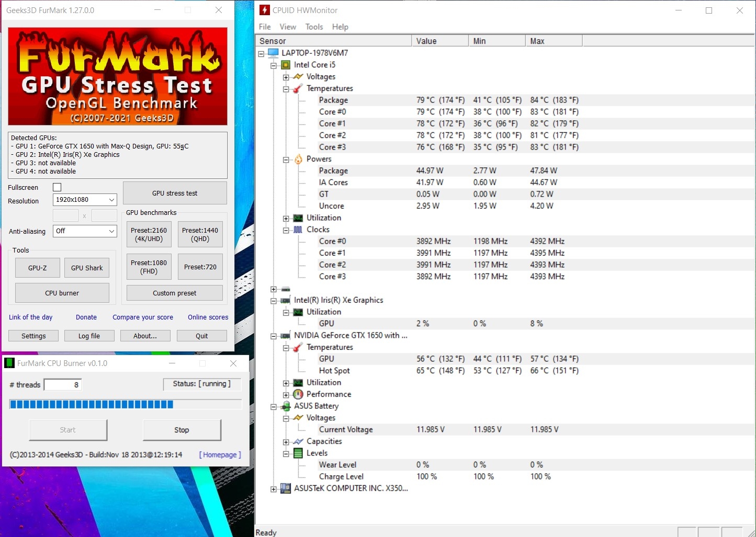Expand the NVIDIA Performance node
The width and height of the screenshot is (756, 537).
(286, 395)
